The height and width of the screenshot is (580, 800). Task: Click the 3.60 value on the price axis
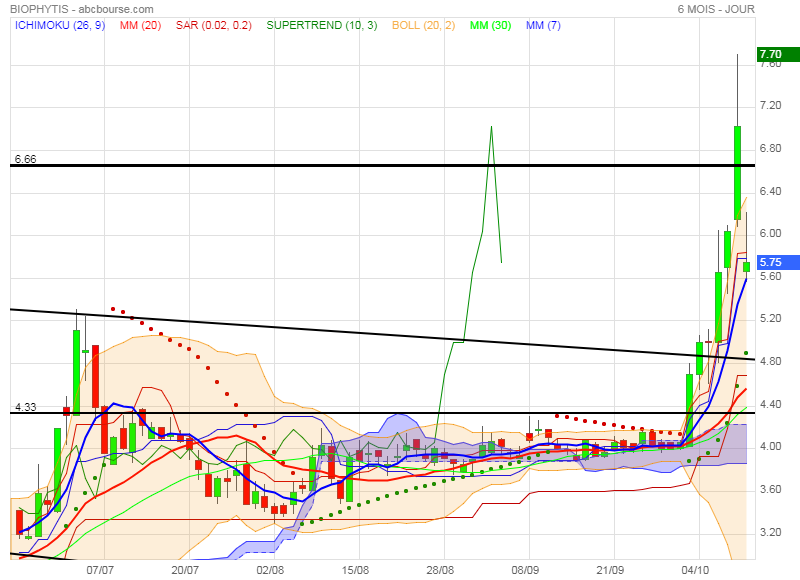pos(770,489)
